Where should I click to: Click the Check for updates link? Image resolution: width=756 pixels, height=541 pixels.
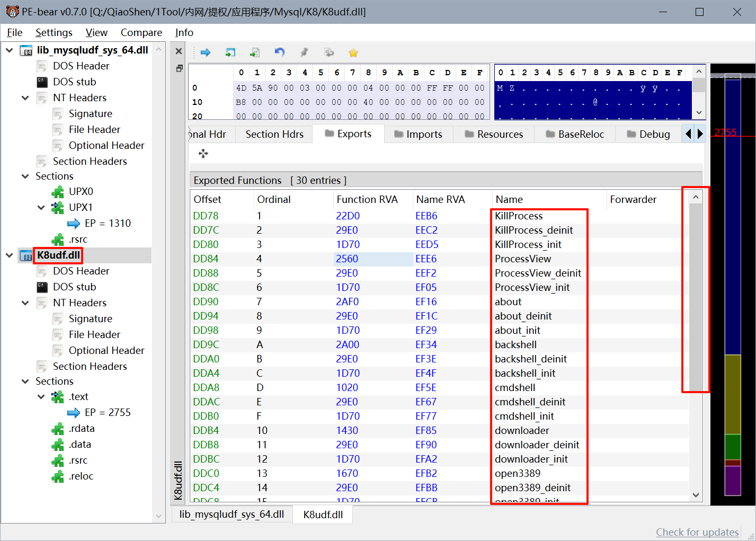tap(697, 532)
